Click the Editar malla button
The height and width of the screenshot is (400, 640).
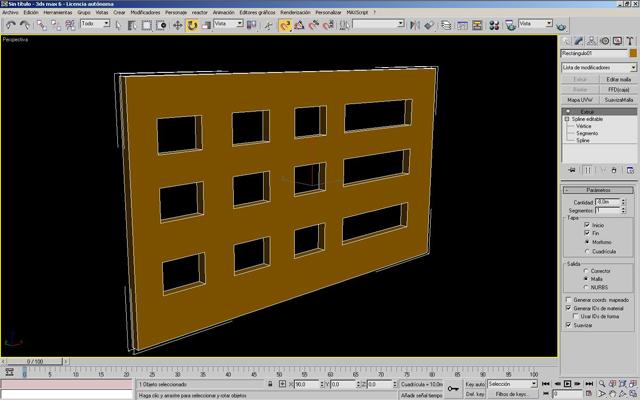click(618, 79)
